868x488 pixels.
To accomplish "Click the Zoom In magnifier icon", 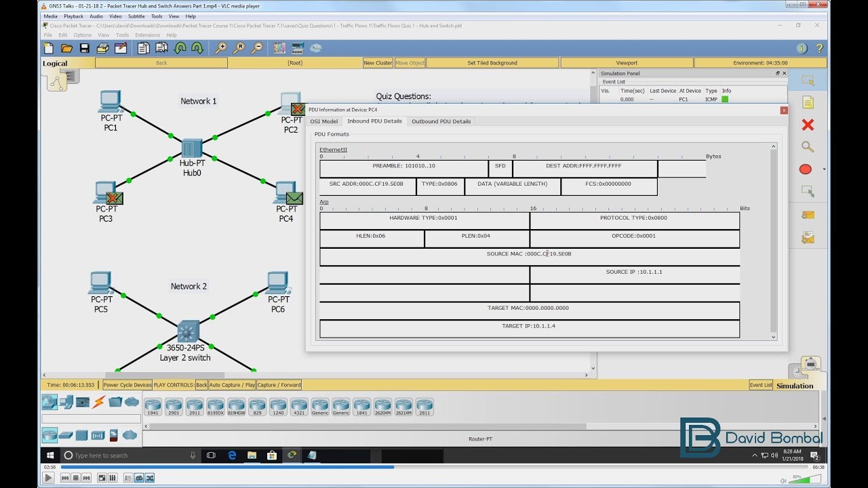I will click(220, 48).
